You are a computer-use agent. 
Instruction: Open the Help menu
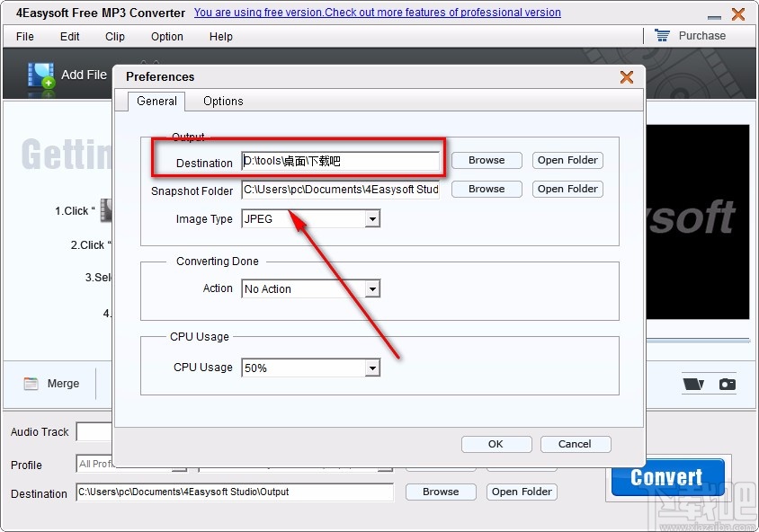coord(220,37)
